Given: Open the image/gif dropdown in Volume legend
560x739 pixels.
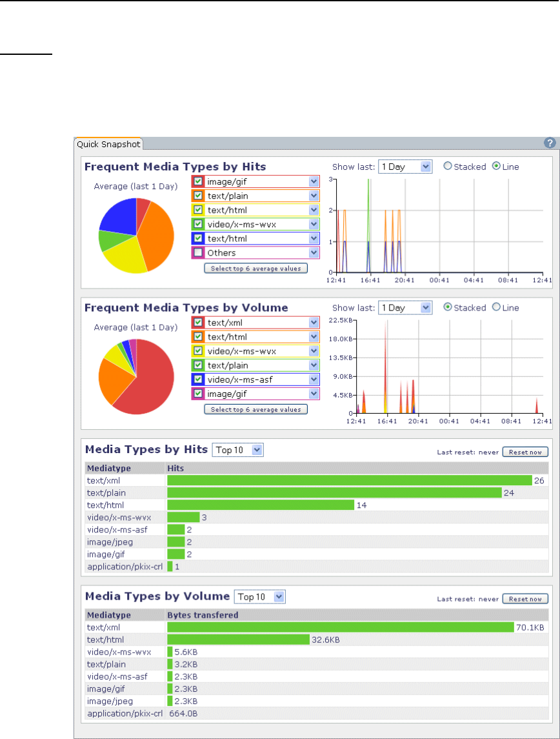Looking at the screenshot, I should tap(314, 394).
